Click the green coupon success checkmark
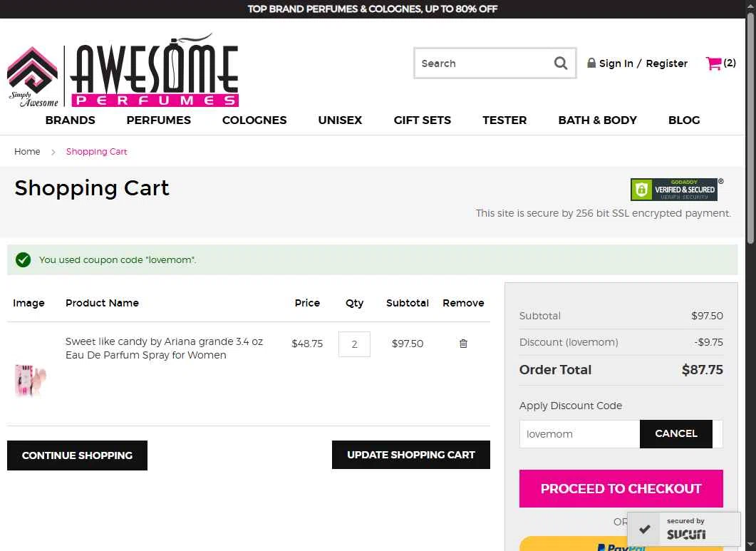Viewport: 756px width, 551px height. pyautogui.click(x=23, y=259)
